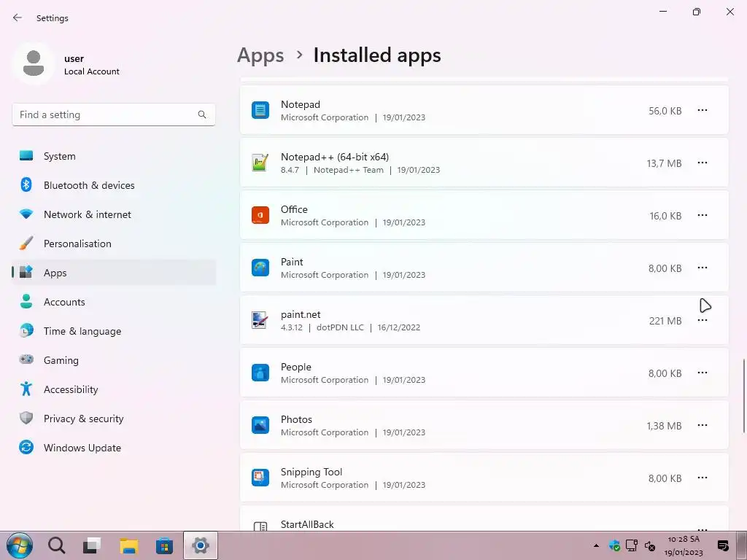Click the Privacy shield icon

26,418
